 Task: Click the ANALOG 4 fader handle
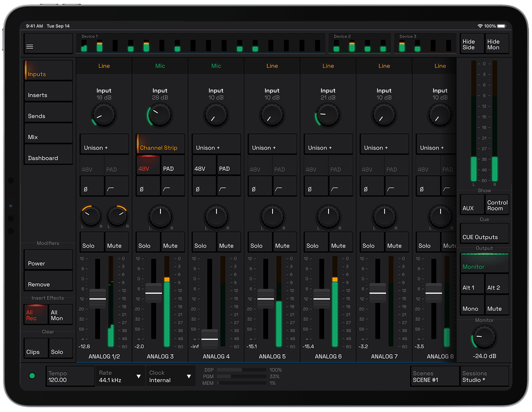210,339
